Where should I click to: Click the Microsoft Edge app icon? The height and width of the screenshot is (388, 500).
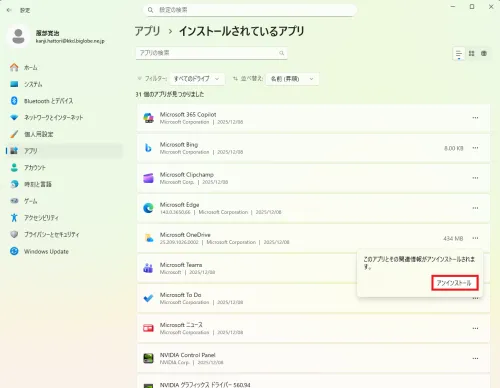coord(148,208)
